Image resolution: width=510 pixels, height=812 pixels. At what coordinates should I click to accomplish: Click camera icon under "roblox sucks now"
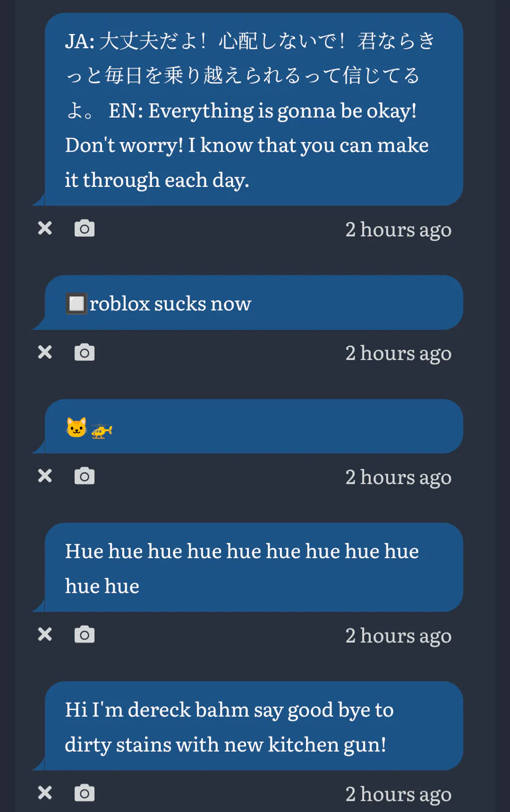tap(84, 352)
